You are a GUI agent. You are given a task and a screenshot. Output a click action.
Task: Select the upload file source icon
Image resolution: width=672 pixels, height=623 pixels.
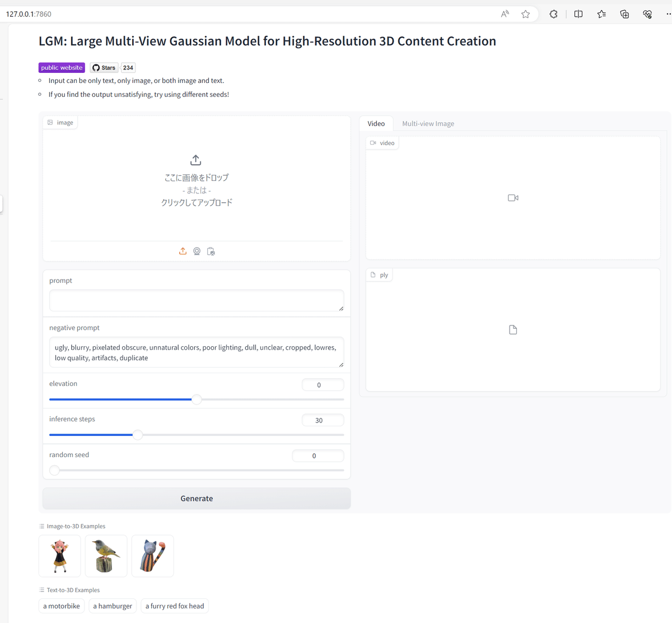coord(183,252)
